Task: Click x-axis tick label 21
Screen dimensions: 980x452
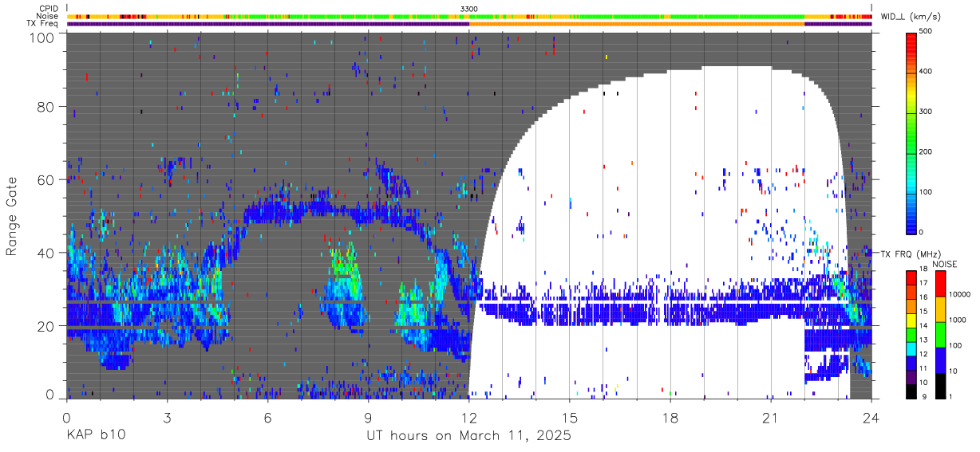Action: (771, 418)
